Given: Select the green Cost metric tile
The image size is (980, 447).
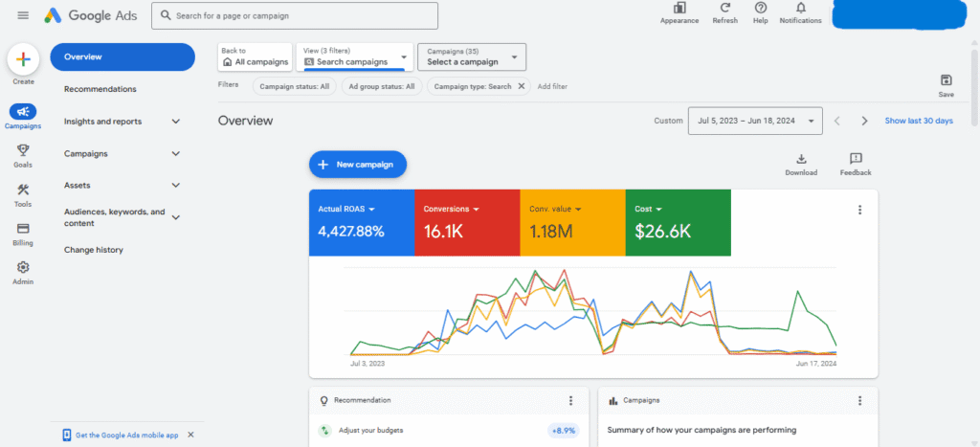Looking at the screenshot, I should pyautogui.click(x=678, y=222).
